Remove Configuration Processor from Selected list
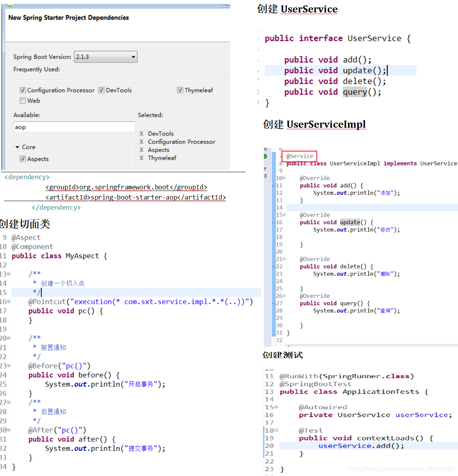 pyautogui.click(x=141, y=142)
